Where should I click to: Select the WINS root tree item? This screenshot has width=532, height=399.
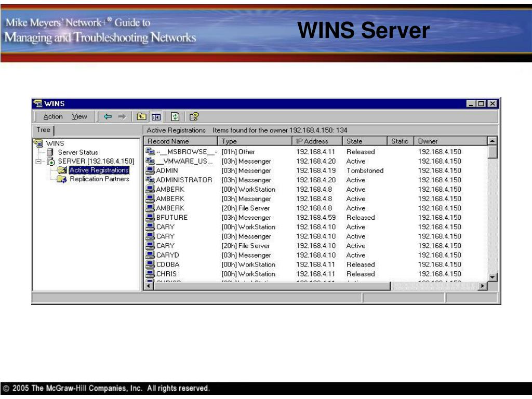click(55, 143)
